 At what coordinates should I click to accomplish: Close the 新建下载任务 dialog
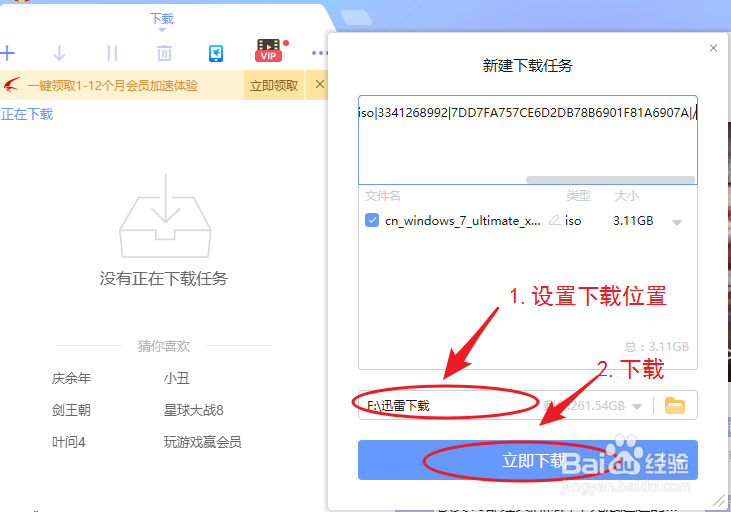pos(713,48)
